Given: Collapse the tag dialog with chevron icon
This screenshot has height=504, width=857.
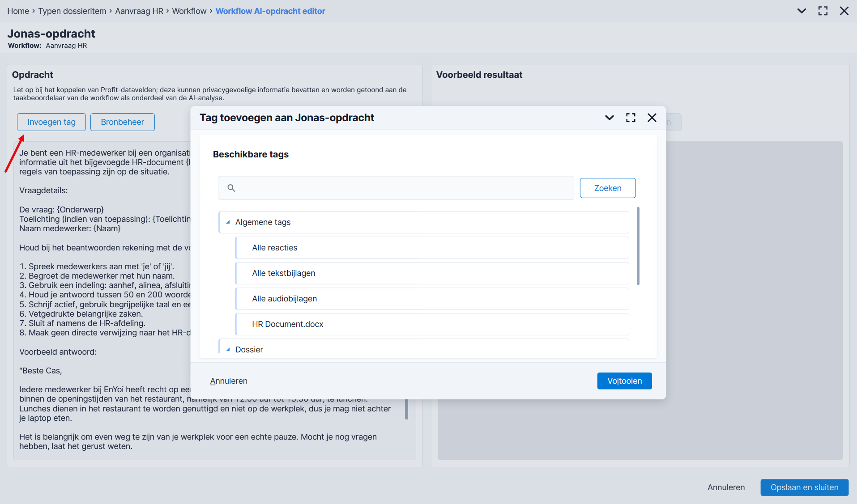Looking at the screenshot, I should 609,118.
